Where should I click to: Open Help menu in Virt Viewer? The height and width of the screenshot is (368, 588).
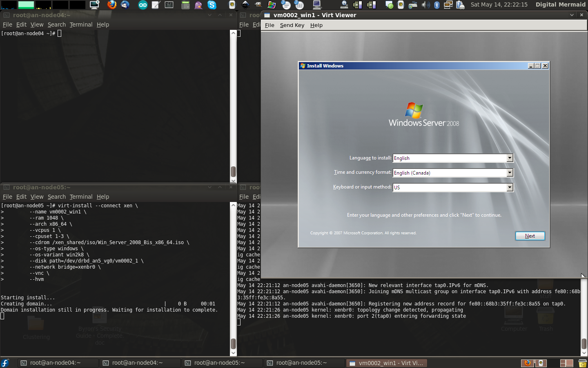(x=316, y=25)
